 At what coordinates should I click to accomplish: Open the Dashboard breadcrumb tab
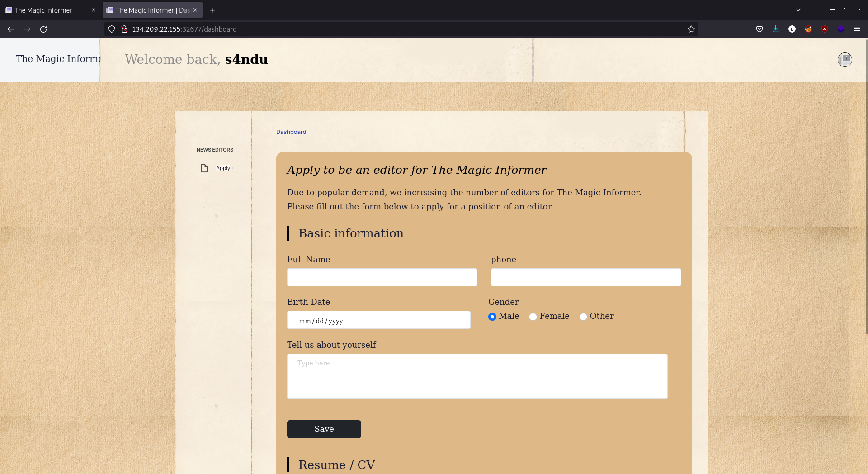tap(291, 132)
